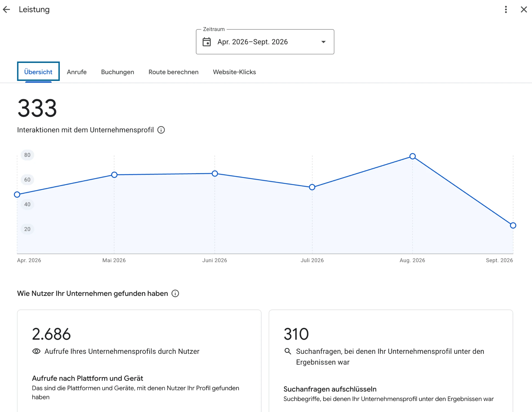Click the magnifier icon beside Suchanfragen text
This screenshot has width=532, height=412.
pyautogui.click(x=288, y=351)
